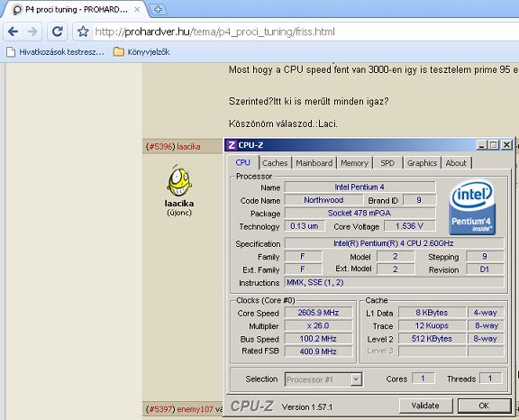Switch to the Mainboard tab

click(314, 163)
